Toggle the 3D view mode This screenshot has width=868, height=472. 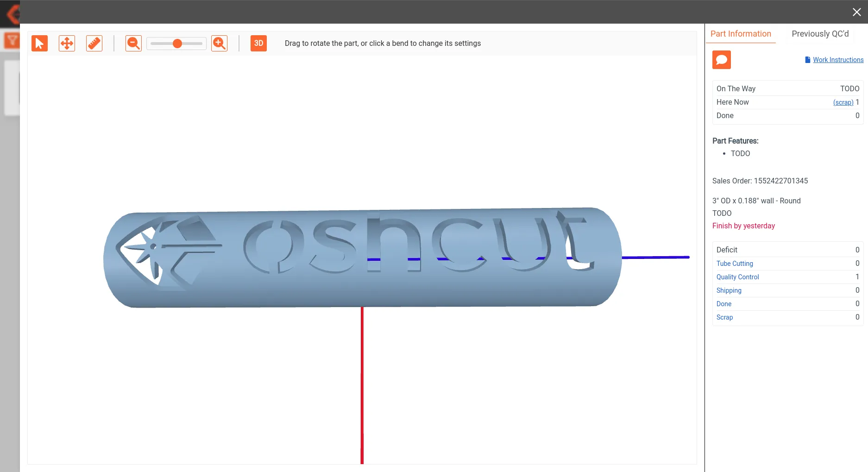click(x=258, y=43)
